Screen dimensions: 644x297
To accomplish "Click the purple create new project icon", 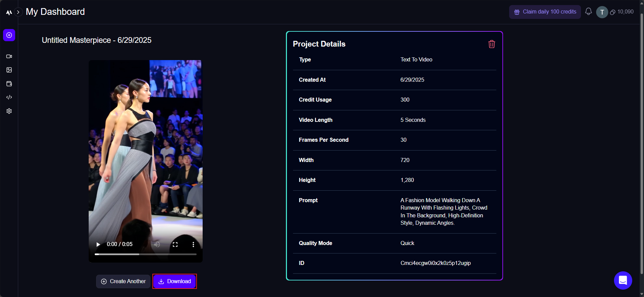I will [9, 35].
